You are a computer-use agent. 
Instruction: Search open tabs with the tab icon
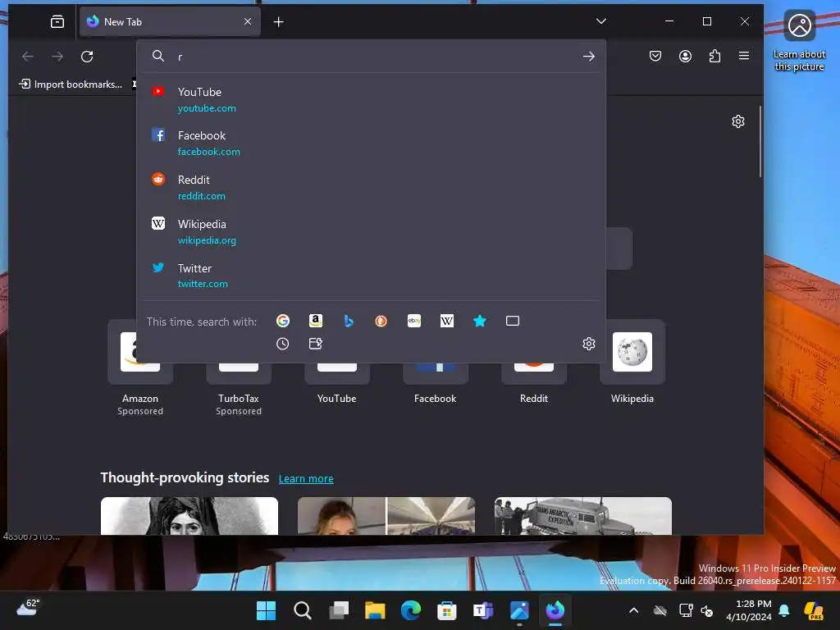[x=513, y=321]
